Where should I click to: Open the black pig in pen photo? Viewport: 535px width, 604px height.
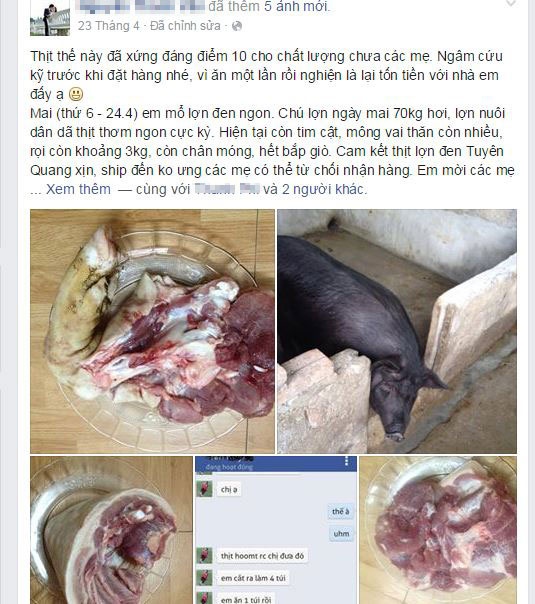(x=397, y=331)
